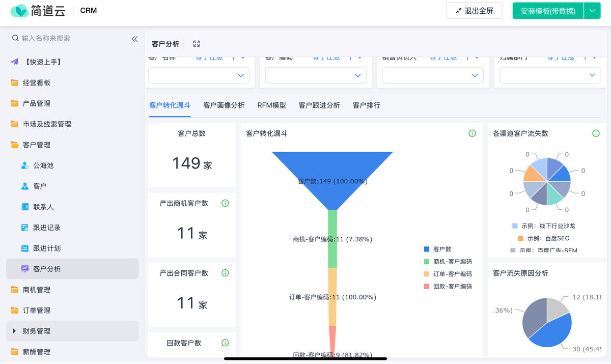This screenshot has width=611, height=364.
Task: Select the 客户分析 page tab header
Action: point(165,44)
